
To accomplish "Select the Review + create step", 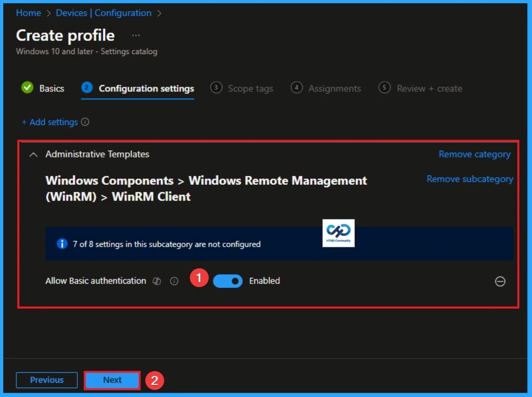I will point(428,88).
